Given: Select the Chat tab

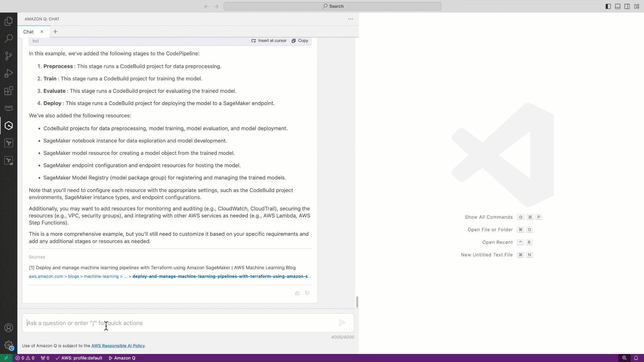Looking at the screenshot, I should (x=29, y=32).
